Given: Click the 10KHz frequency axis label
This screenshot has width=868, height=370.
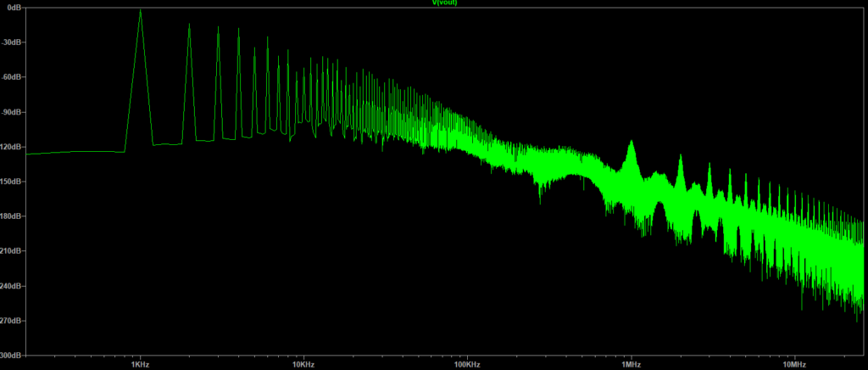Looking at the screenshot, I should [x=303, y=363].
